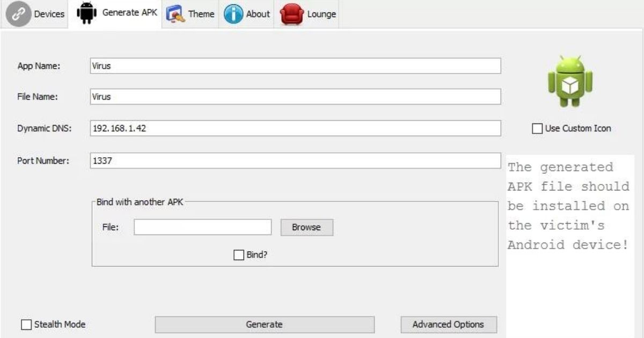This screenshot has width=644, height=338.
Task: Click the File field inside Bind section
Action: (202, 227)
